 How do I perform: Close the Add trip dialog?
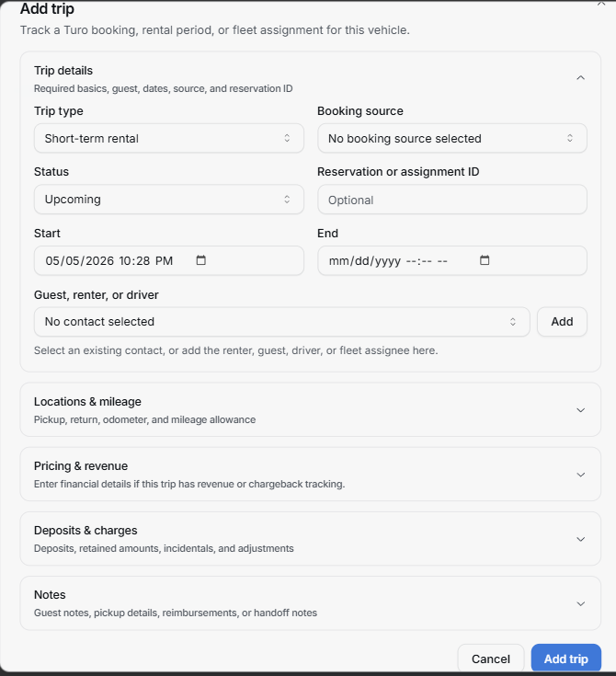pyautogui.click(x=601, y=4)
